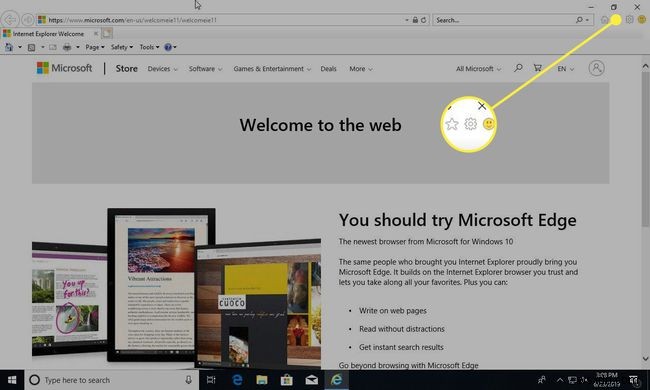
Task: Click the RSS feeds icon in command bar
Action: click(x=31, y=47)
